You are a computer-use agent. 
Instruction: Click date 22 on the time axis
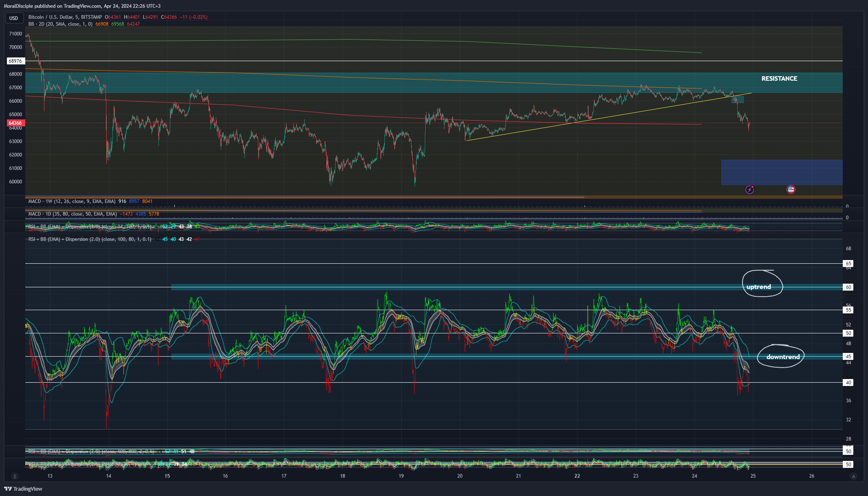577,476
